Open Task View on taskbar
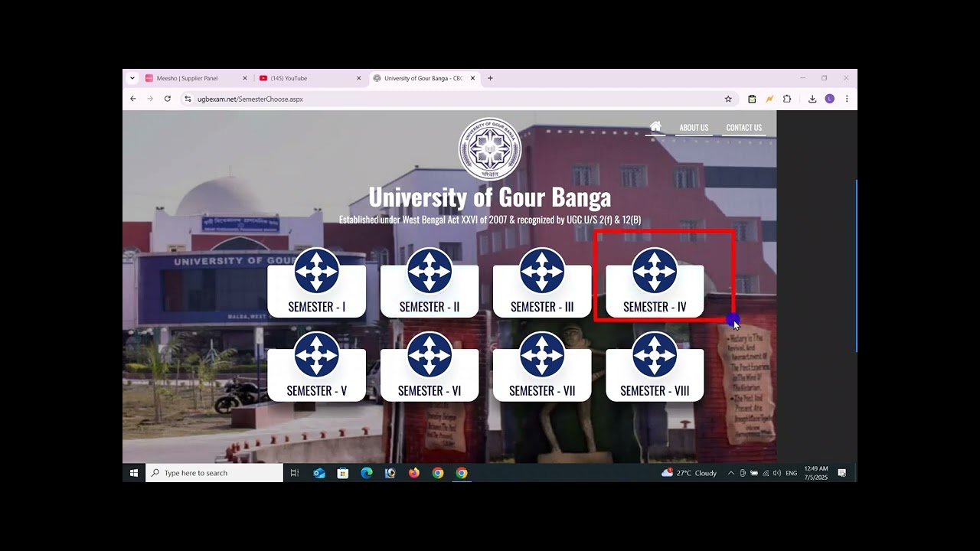 pyautogui.click(x=294, y=473)
